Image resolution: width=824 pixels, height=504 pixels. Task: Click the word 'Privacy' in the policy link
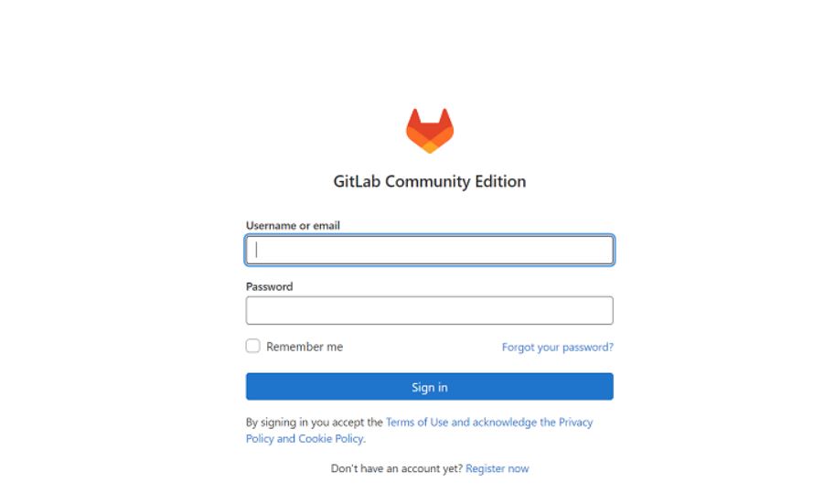point(575,422)
